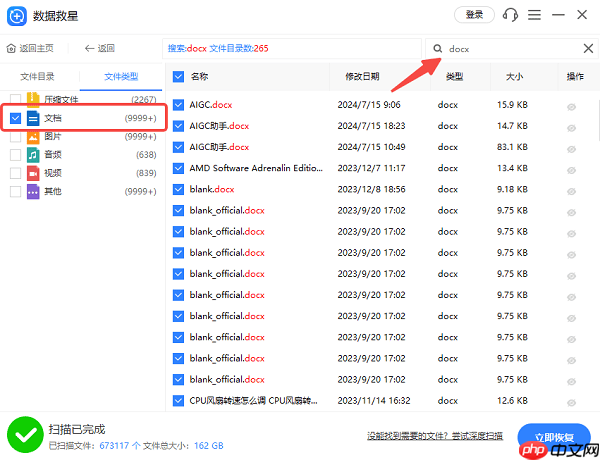This screenshot has width=600, height=460.
Task: Click file name blank.docx
Action: tap(212, 189)
